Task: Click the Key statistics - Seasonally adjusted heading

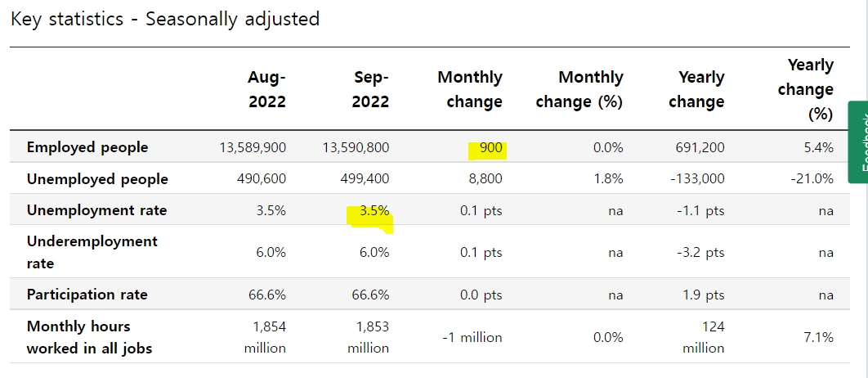Action: [165, 19]
